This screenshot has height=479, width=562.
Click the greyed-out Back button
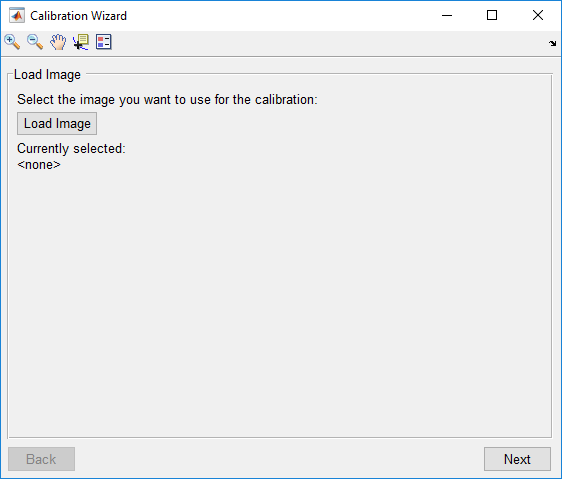(42, 459)
